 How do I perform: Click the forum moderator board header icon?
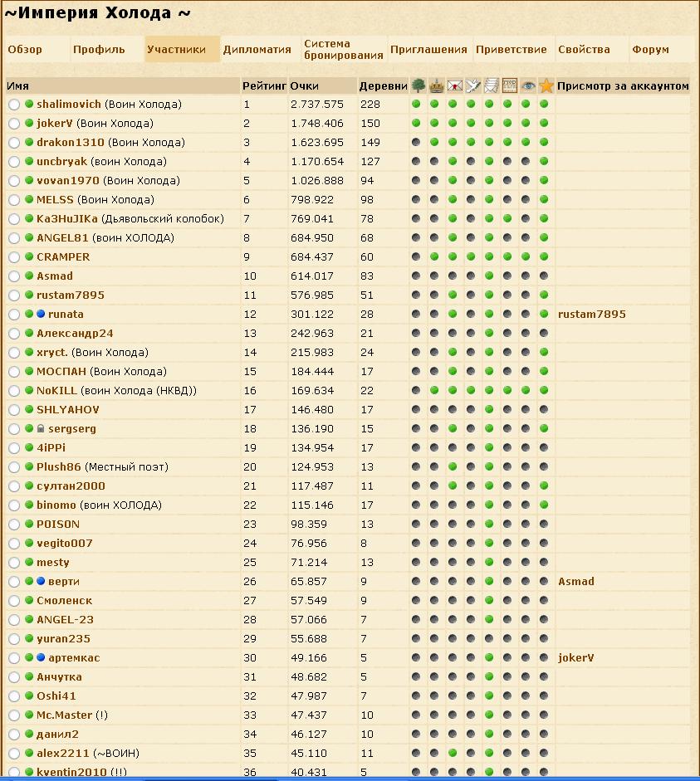tap(510, 85)
